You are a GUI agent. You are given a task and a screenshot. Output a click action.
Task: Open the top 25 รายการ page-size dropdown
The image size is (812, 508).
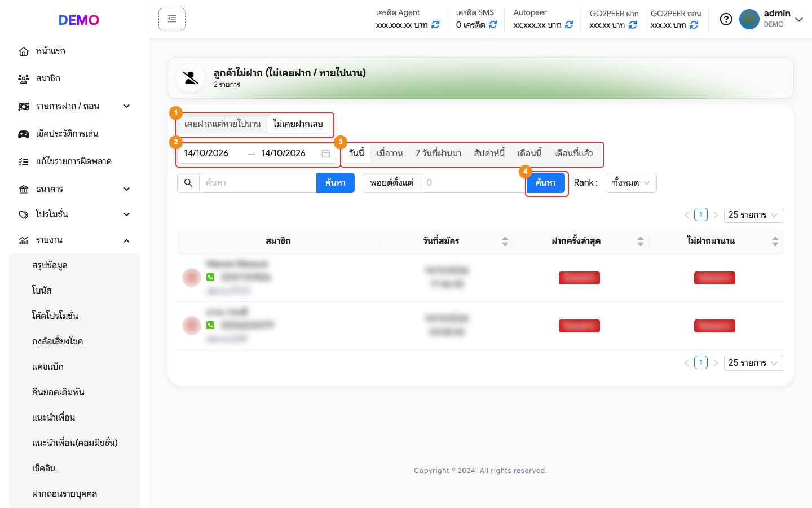(x=754, y=215)
